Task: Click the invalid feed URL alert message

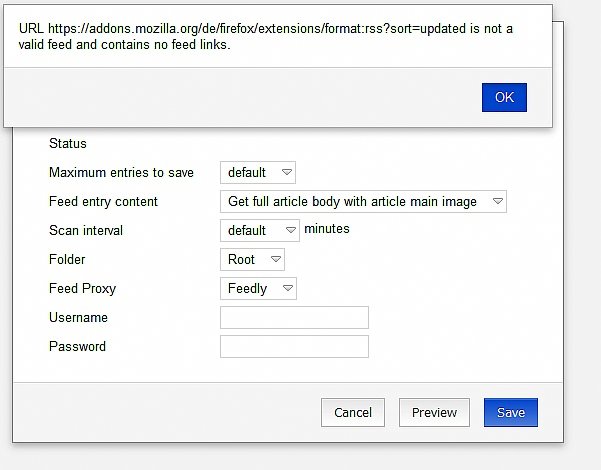Action: (x=266, y=36)
